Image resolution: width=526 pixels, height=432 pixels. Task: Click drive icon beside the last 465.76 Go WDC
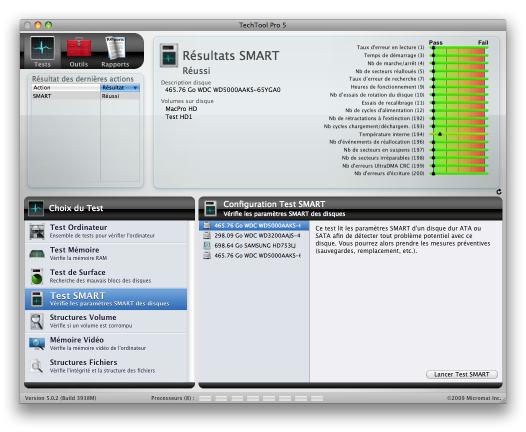(207, 256)
